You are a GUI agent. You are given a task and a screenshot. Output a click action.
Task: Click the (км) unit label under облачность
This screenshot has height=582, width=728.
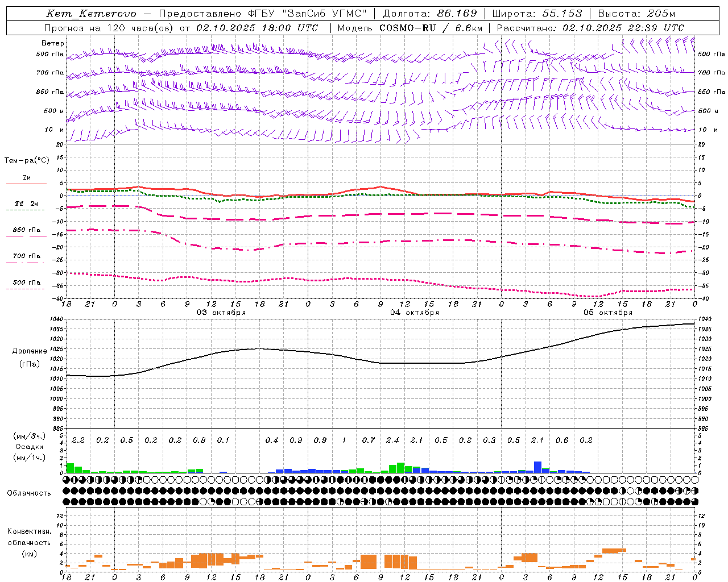tap(30, 554)
